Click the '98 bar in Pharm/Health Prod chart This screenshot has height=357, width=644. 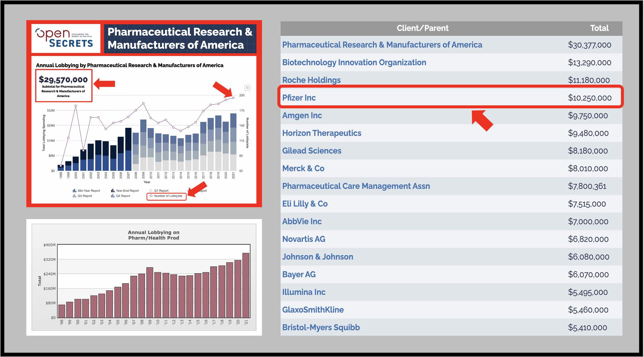click(62, 311)
